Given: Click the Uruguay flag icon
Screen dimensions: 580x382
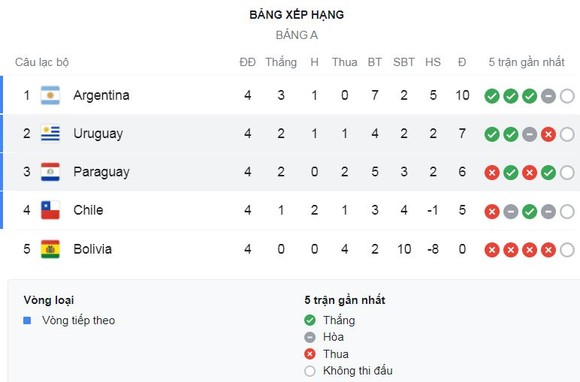Looking at the screenshot, I should pos(50,133).
